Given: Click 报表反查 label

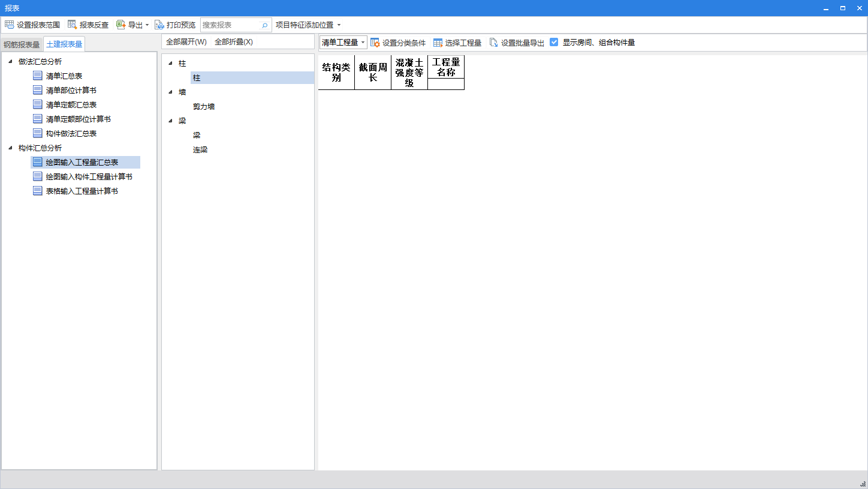Looking at the screenshot, I should click(x=94, y=25).
